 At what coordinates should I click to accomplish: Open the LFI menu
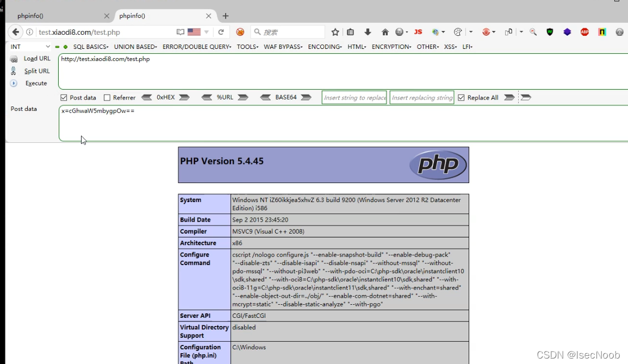[x=468, y=47]
